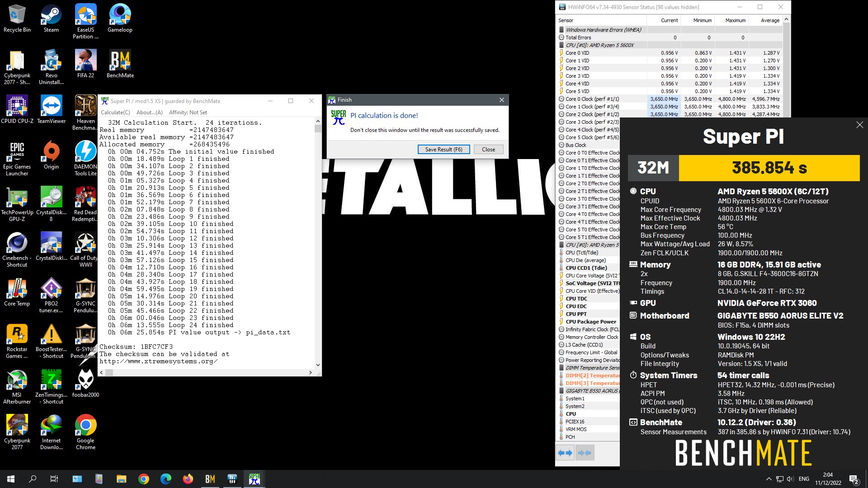868x488 pixels.
Task: Open volume control in system tray
Action: tap(790, 479)
